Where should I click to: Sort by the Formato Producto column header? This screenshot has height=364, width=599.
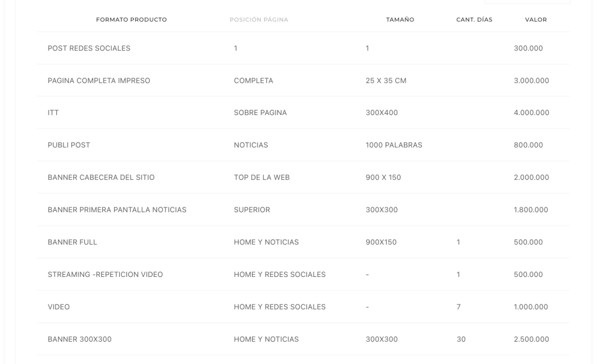pyautogui.click(x=131, y=20)
